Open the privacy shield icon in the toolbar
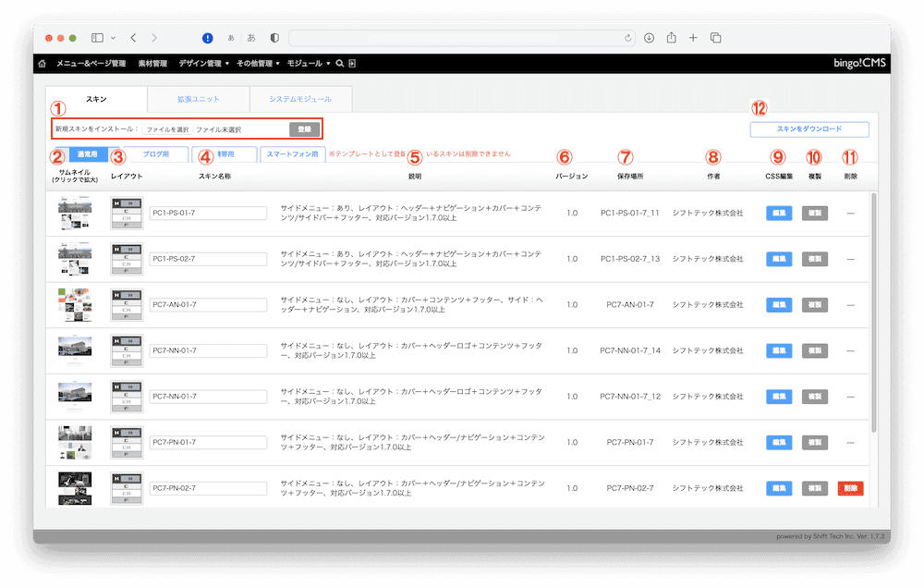This screenshot has height=588, width=924. [x=274, y=38]
